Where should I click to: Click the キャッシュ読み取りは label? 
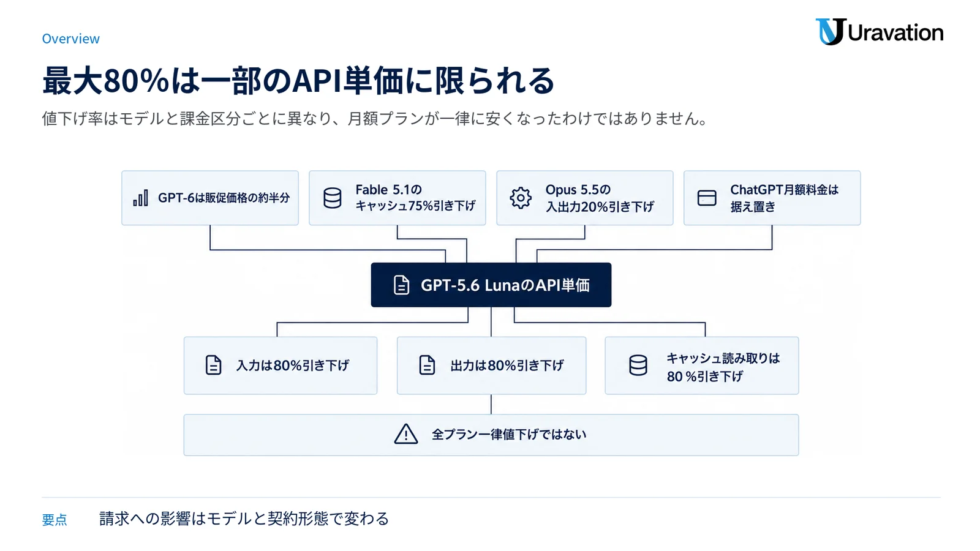point(723,358)
